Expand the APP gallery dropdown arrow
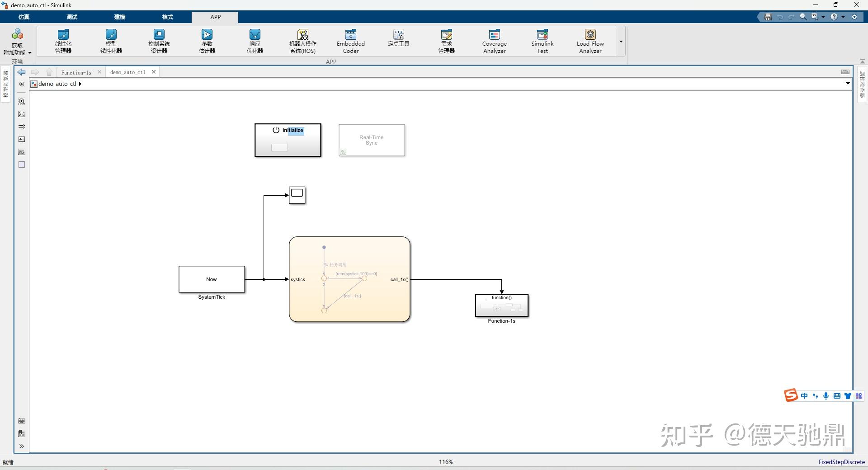868x470 pixels. click(621, 41)
